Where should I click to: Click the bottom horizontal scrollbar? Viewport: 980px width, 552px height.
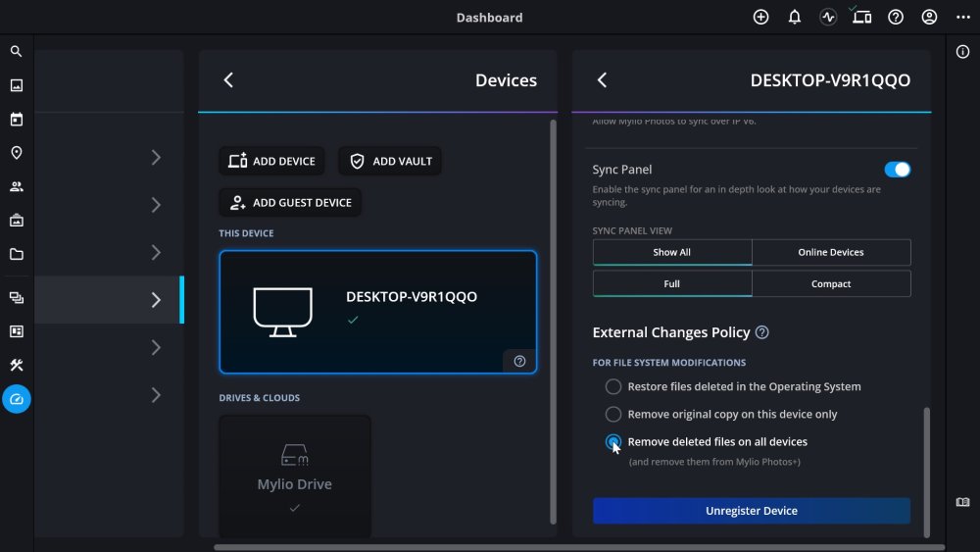click(x=579, y=547)
